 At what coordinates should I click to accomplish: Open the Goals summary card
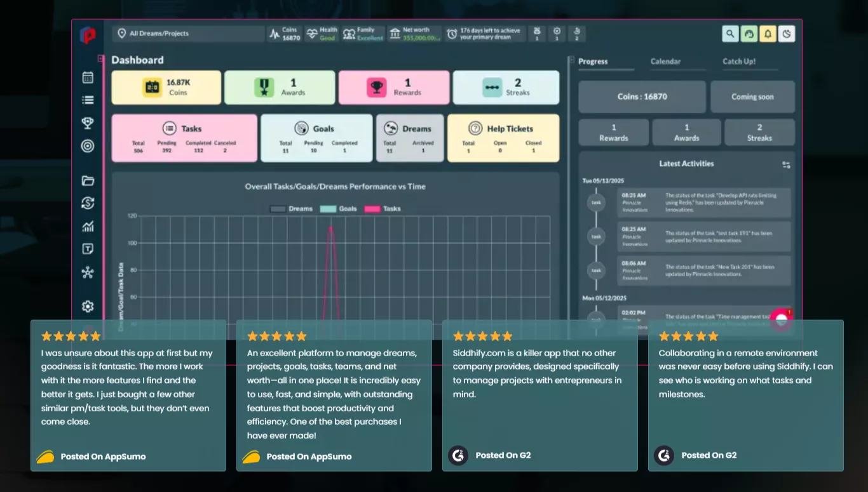tap(316, 138)
